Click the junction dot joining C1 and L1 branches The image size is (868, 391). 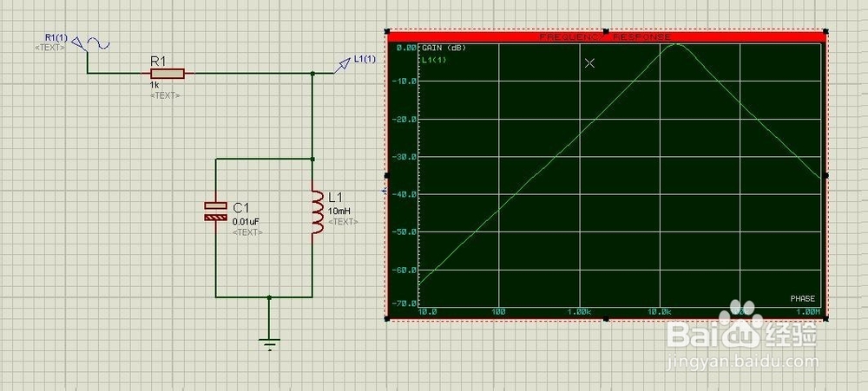tap(312, 159)
